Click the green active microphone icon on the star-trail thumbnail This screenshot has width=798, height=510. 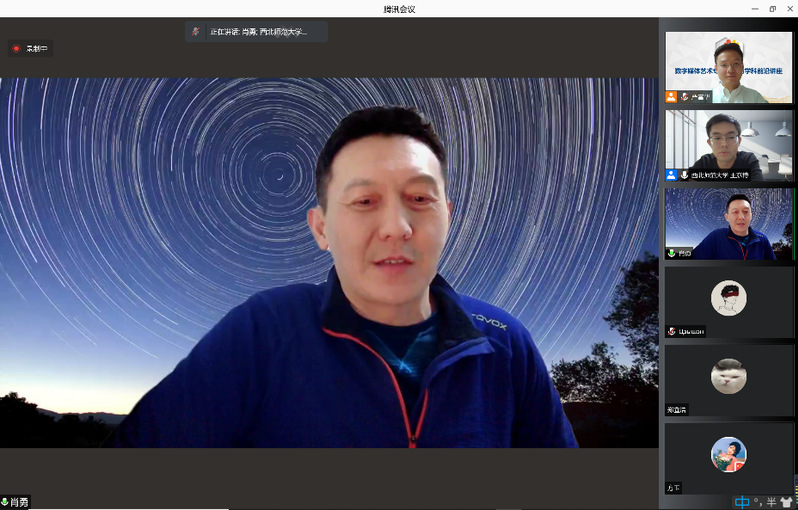pyautogui.click(x=671, y=253)
